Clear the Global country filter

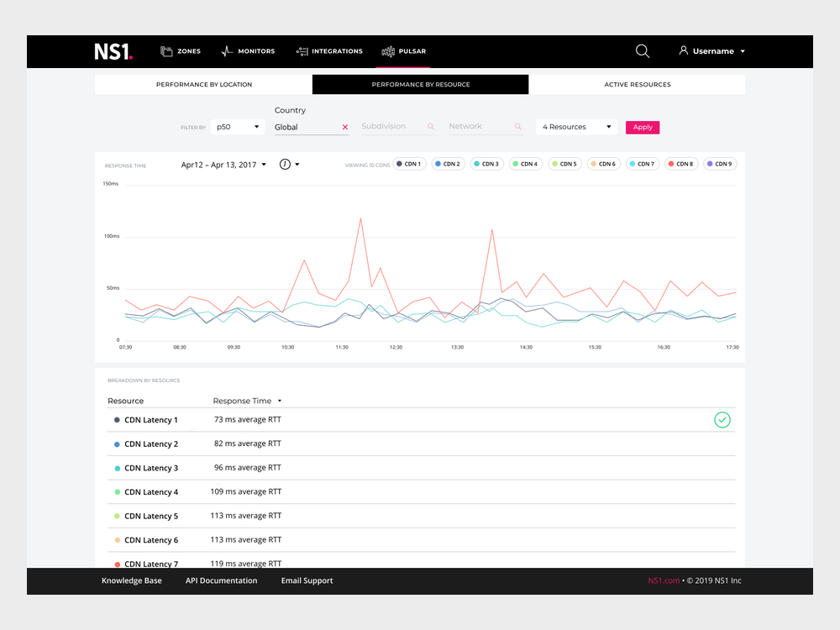(345, 127)
